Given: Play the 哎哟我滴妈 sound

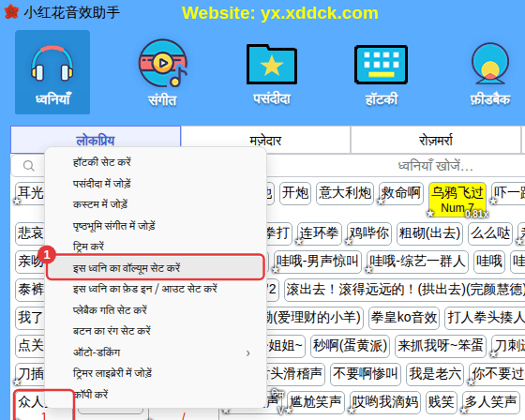Looking at the screenshot, I should (x=385, y=402).
